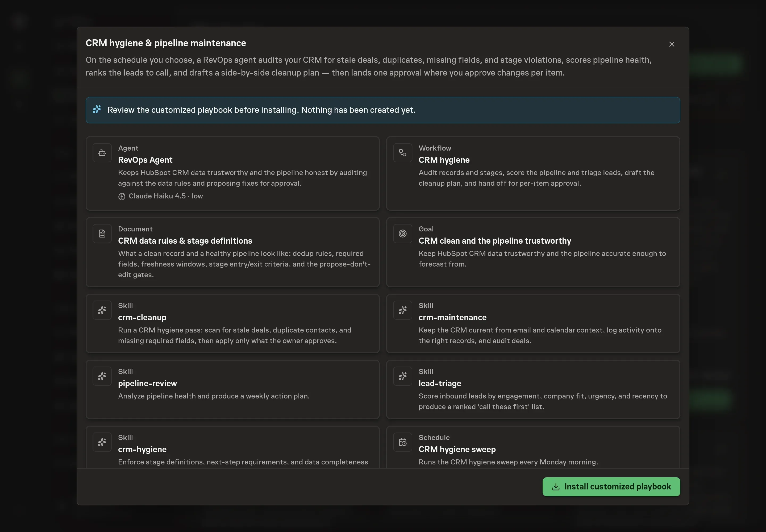Viewport: 766px width, 532px height.
Task: Click the CRM hygiene sweep schedule icon
Action: [x=402, y=442]
